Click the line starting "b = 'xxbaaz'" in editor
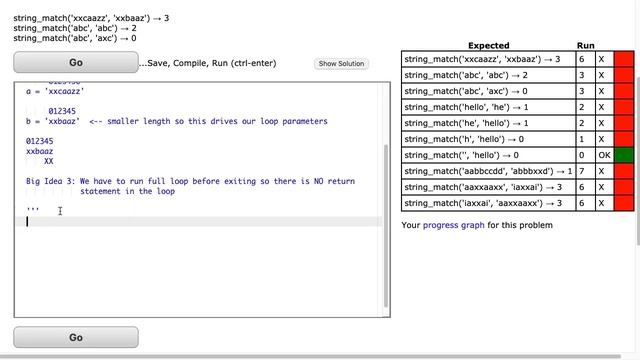Image resolution: width=640 pixels, height=360 pixels. (x=176, y=121)
